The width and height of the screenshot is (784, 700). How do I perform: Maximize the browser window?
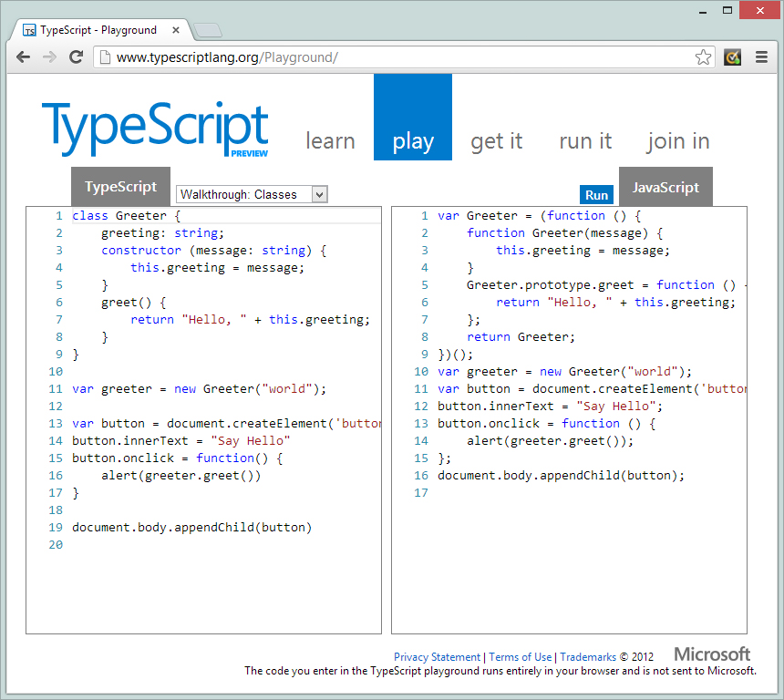[727, 11]
